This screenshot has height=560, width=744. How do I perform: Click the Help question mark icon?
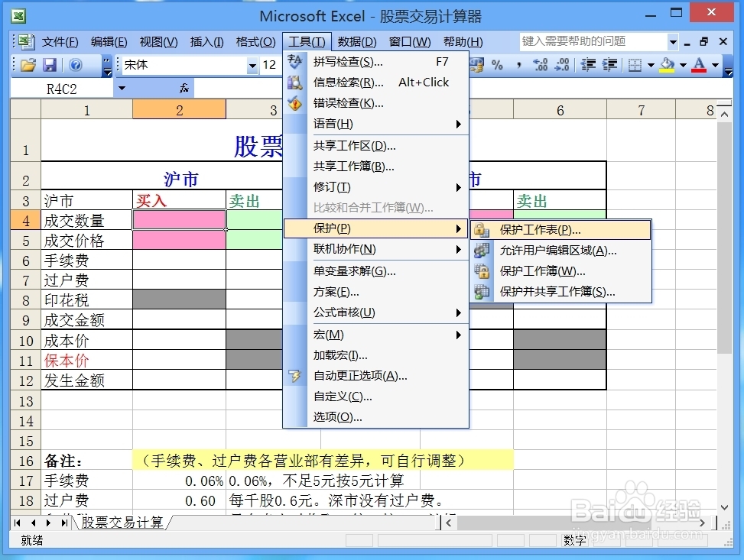click(76, 65)
